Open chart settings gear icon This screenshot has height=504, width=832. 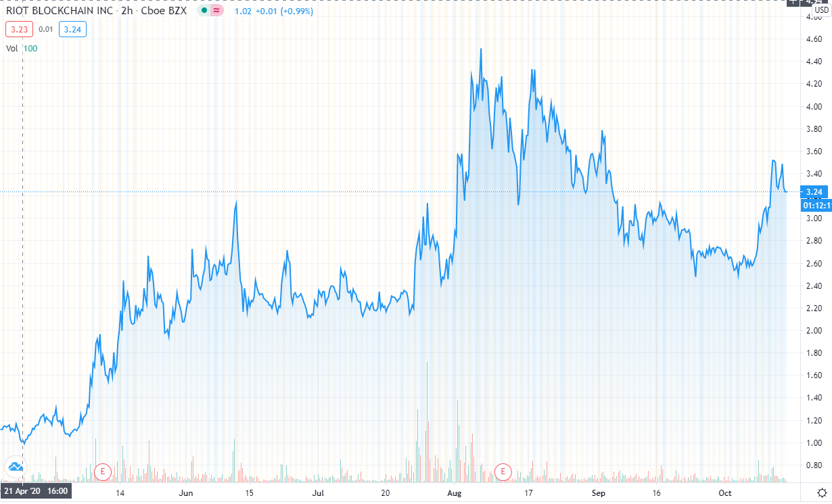[x=821, y=492]
